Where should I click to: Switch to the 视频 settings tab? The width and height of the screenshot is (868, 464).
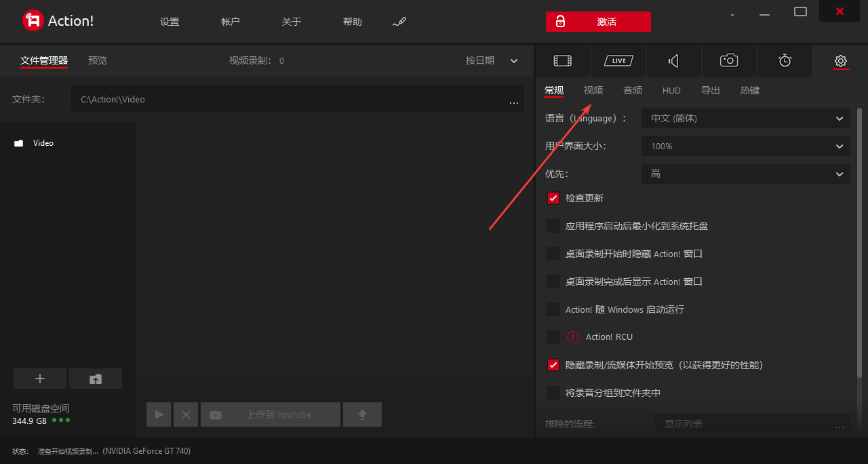593,90
